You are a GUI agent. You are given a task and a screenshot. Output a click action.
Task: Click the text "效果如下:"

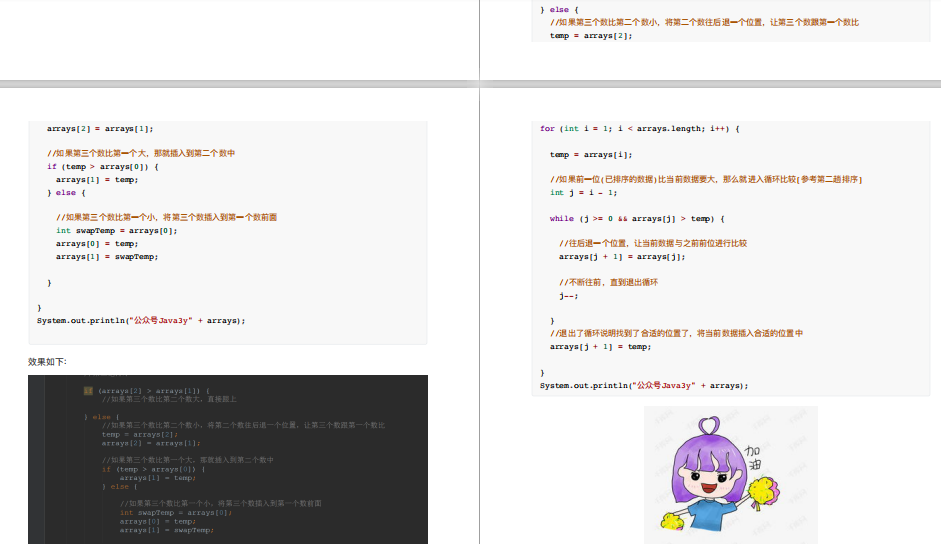coord(47,361)
